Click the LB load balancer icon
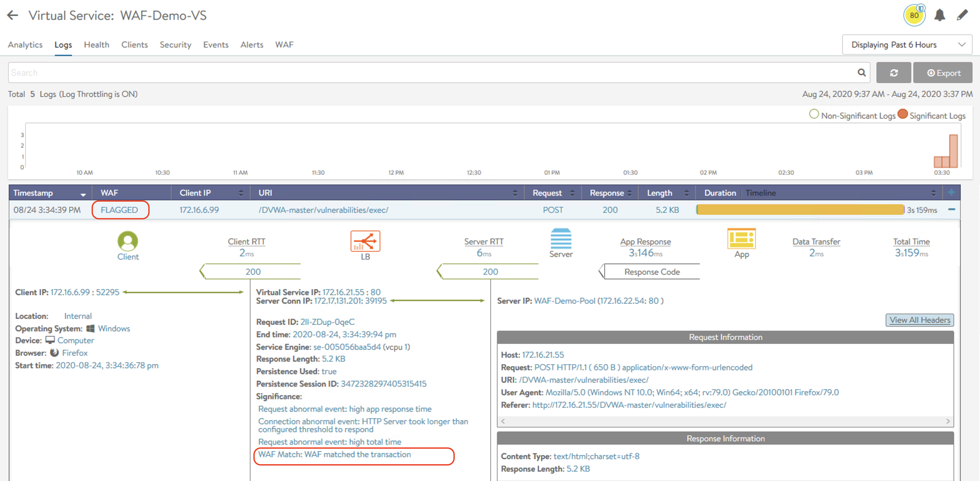 [x=365, y=241]
